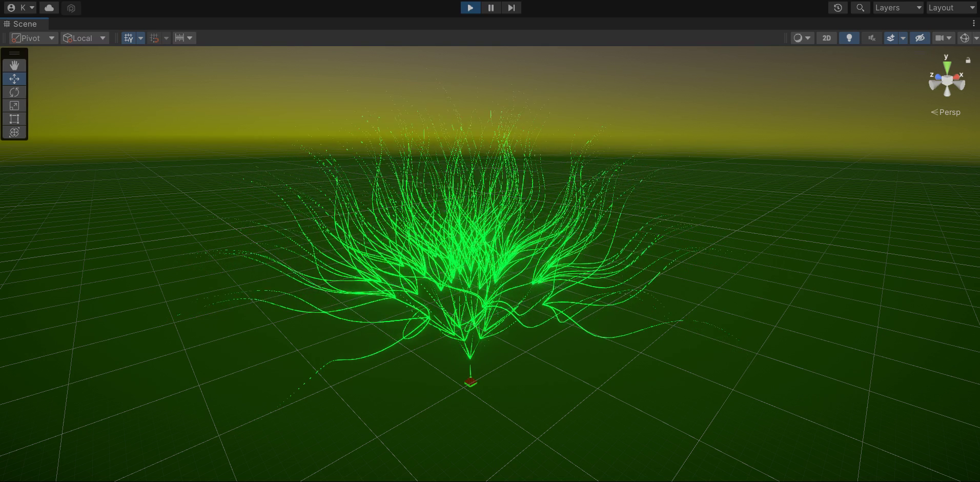
Task: Open the Gizmos dropdown arrow
Action: [x=976, y=38]
